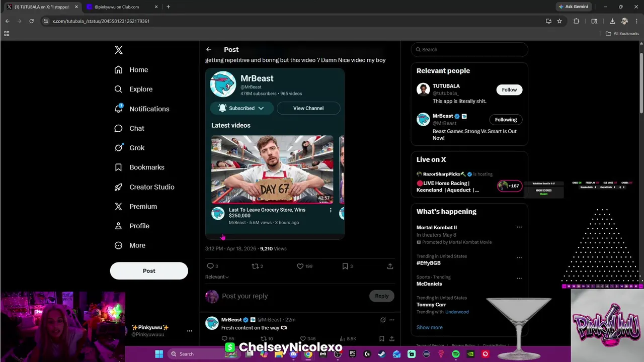
Task: Open the Windows Start menu
Action: tap(159, 354)
